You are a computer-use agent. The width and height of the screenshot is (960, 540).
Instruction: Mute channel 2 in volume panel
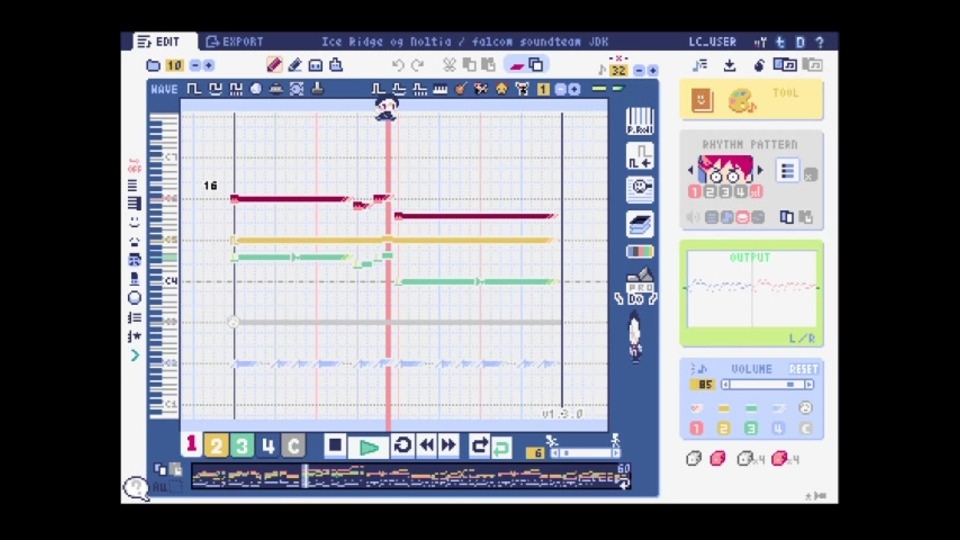coord(724,428)
